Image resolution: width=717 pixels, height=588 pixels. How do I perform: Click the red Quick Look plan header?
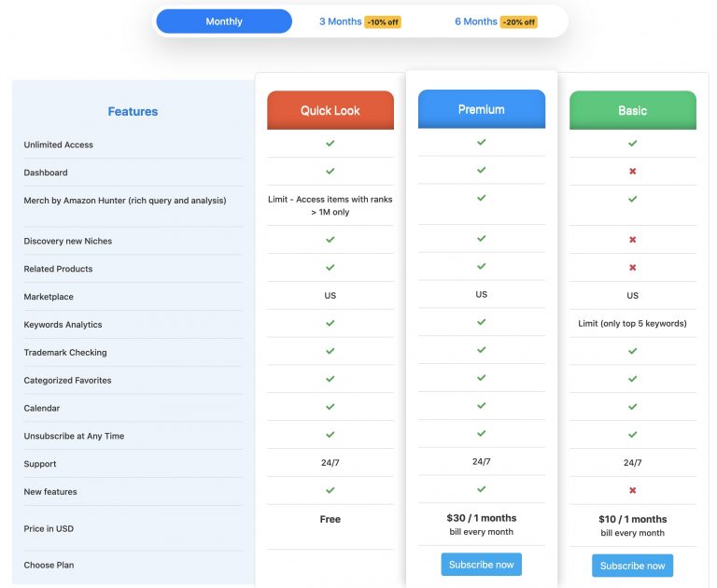pos(330,110)
